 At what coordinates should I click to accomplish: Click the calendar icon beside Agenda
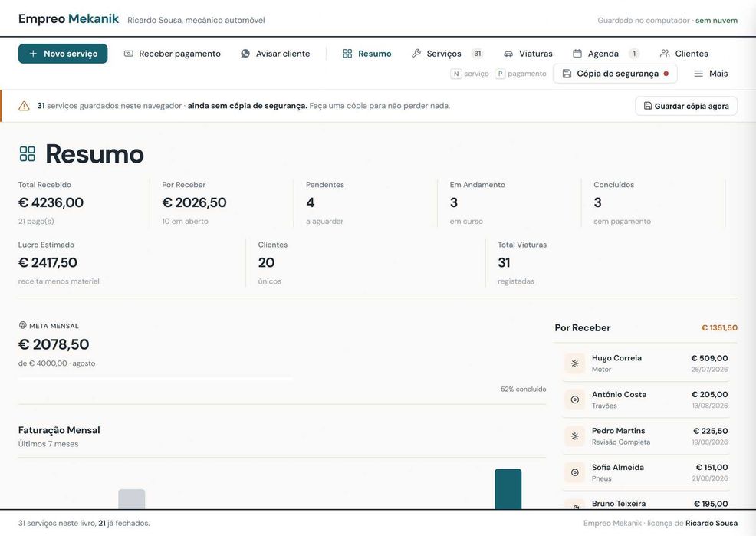pos(577,54)
